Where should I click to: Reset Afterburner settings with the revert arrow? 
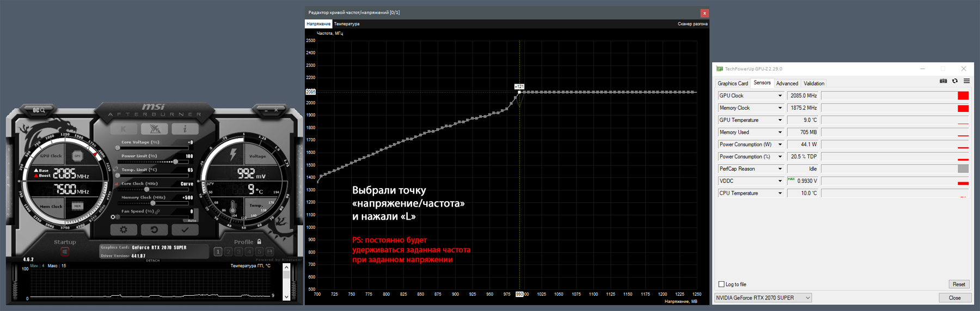coord(155,229)
